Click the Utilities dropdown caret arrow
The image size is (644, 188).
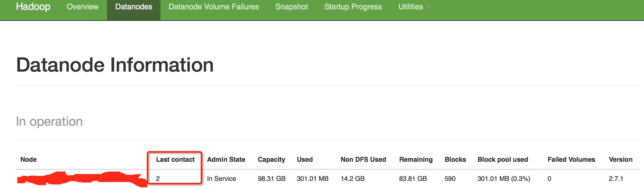[429, 7]
